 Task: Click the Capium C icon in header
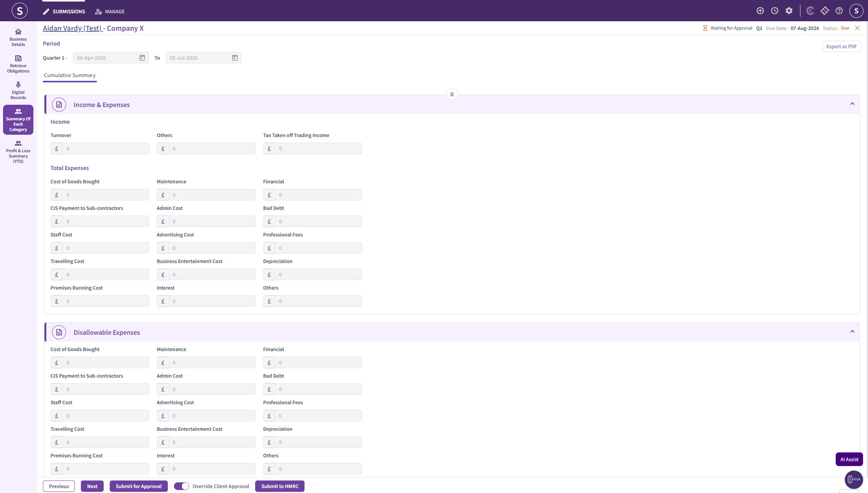810,11
